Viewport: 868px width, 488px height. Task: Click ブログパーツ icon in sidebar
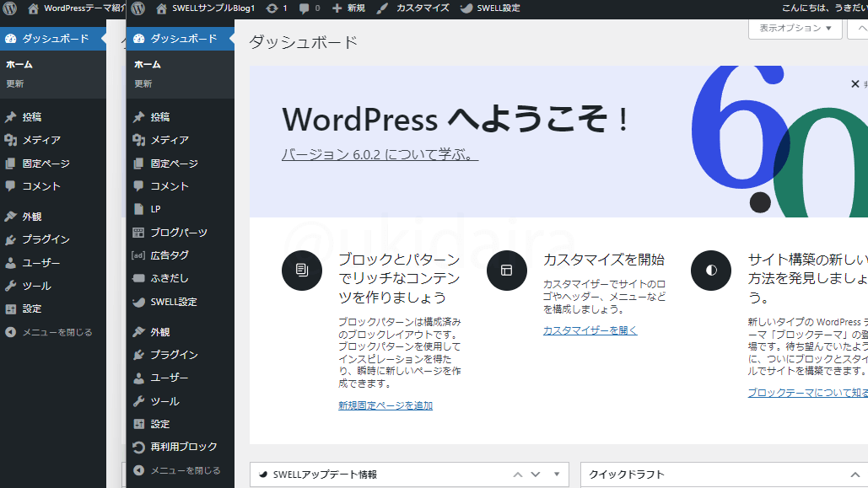click(138, 233)
